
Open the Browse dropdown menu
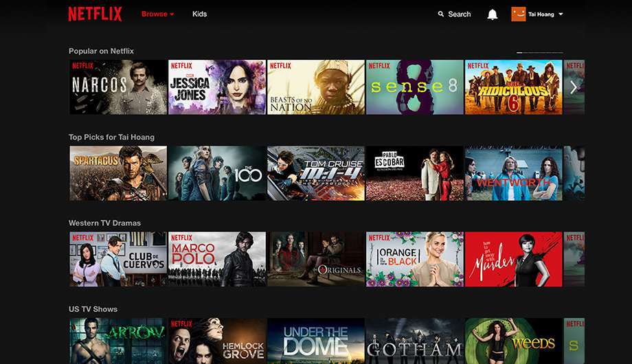point(157,14)
